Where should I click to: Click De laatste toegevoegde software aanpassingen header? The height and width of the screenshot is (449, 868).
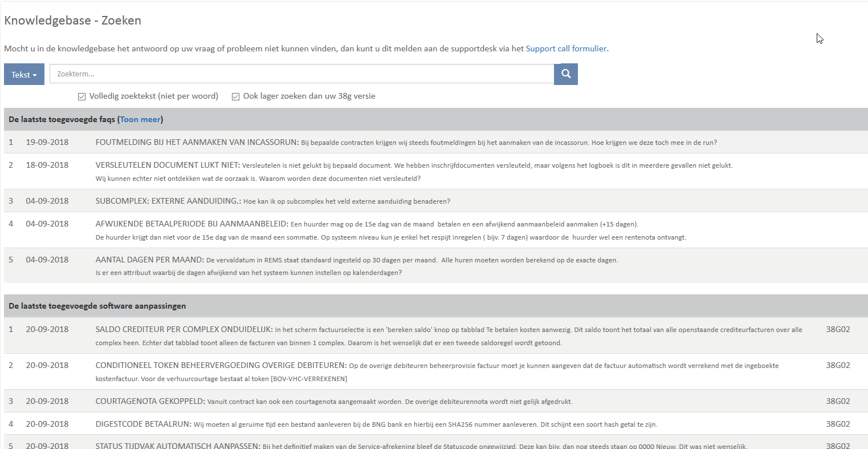pyautogui.click(x=97, y=306)
